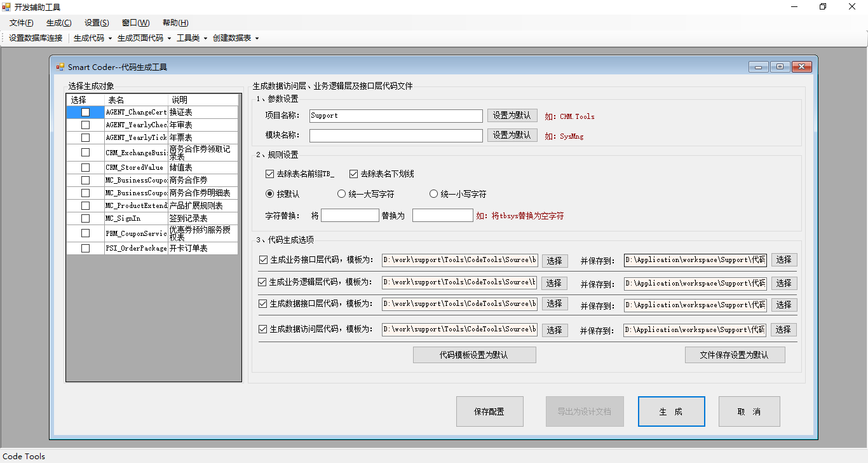Select the 统一大写字符 radio option
The height and width of the screenshot is (463, 868).
(342, 194)
